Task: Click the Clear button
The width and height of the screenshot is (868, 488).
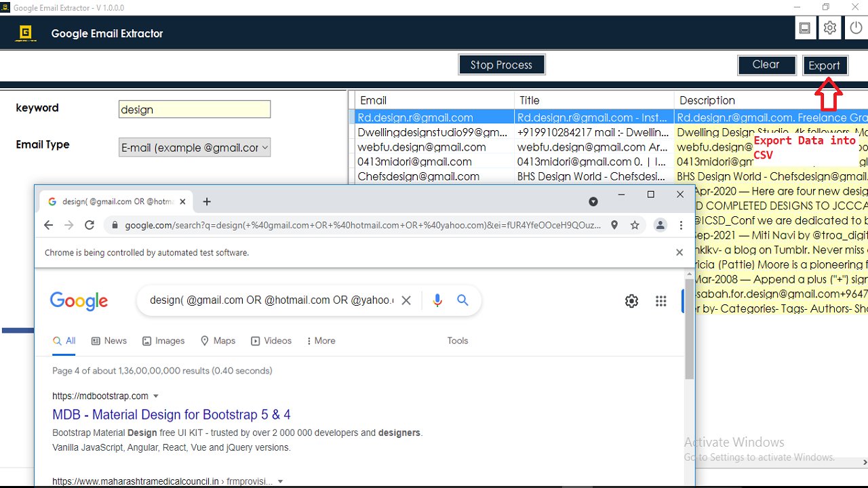Action: click(x=766, y=64)
